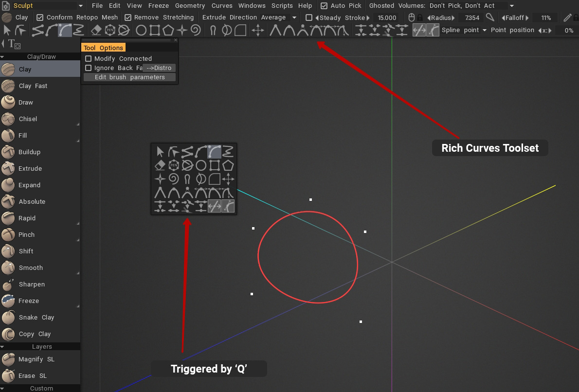Open the Sculpt workspace dropdown

click(x=47, y=6)
